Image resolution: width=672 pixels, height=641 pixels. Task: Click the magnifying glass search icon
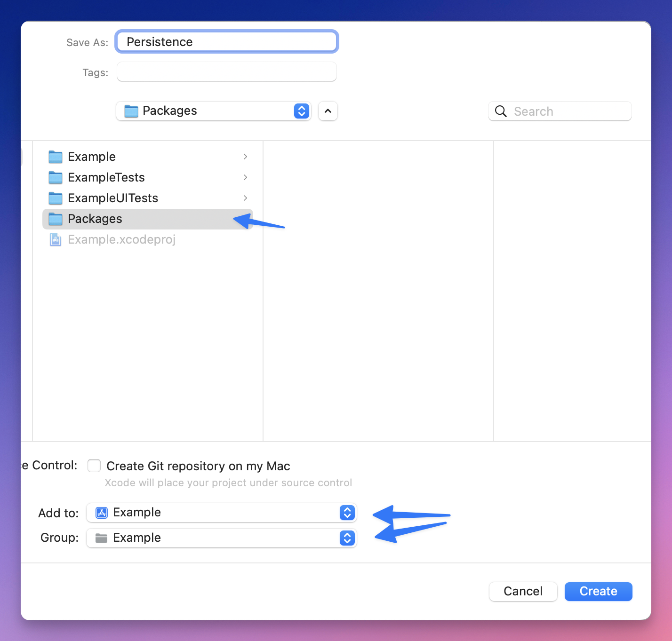501,111
